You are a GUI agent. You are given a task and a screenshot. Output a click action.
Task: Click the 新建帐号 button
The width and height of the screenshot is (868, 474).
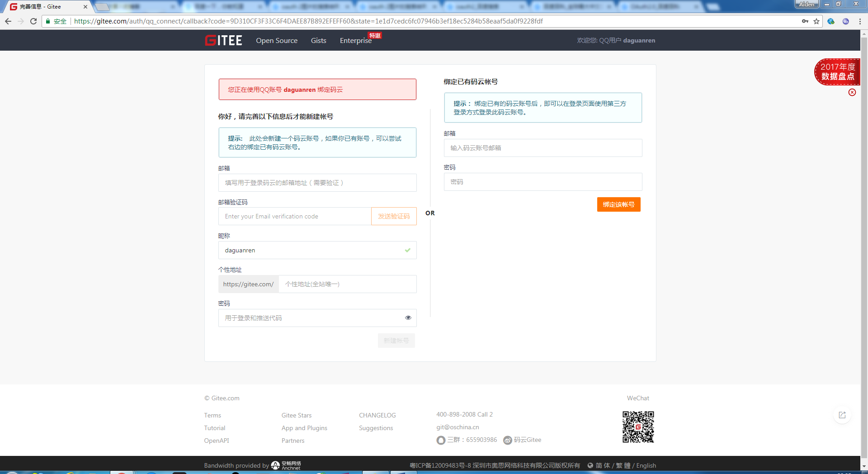pyautogui.click(x=396, y=341)
